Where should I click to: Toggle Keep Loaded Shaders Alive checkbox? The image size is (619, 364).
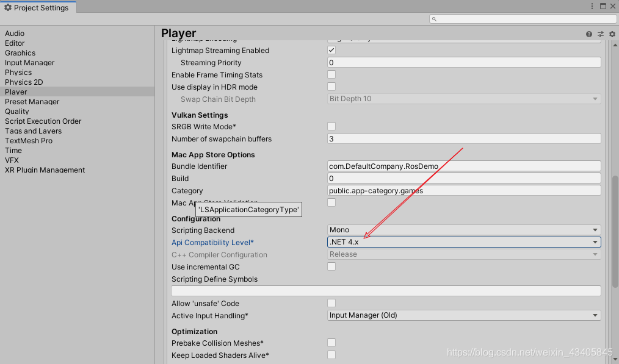331,355
